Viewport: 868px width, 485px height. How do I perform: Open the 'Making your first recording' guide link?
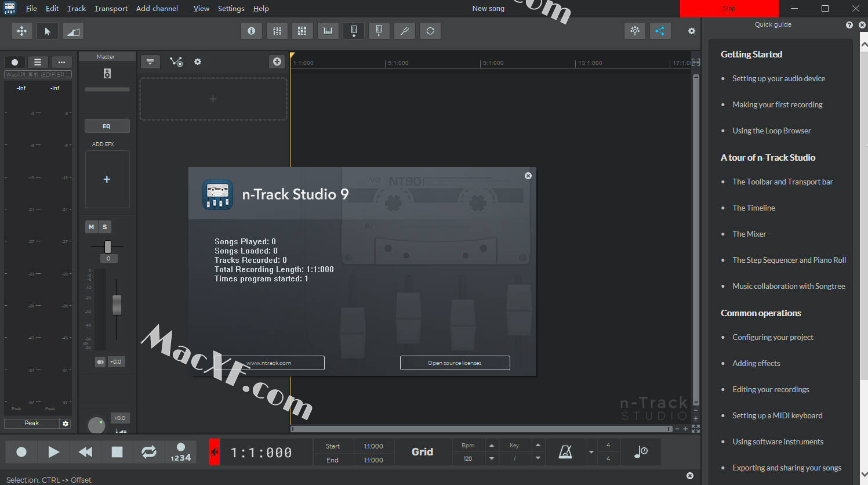click(x=777, y=104)
